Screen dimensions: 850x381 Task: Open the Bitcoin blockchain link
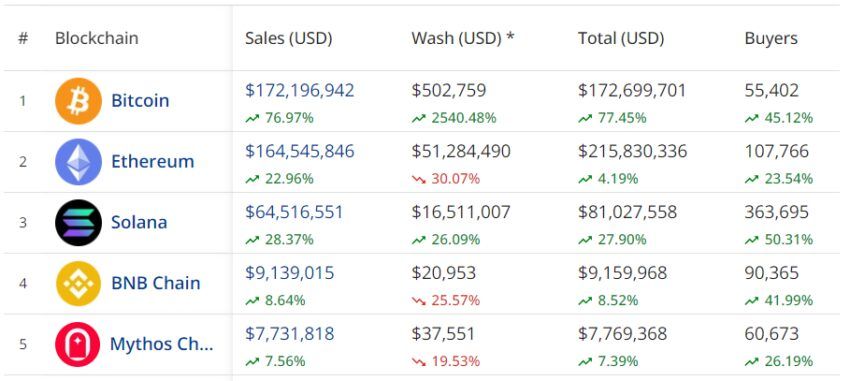click(x=140, y=101)
